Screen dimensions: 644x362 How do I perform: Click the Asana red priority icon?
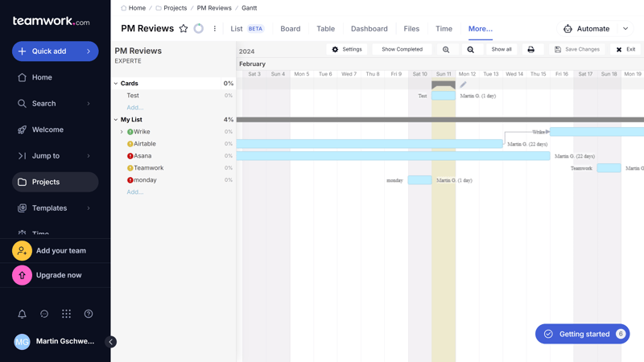coord(130,156)
